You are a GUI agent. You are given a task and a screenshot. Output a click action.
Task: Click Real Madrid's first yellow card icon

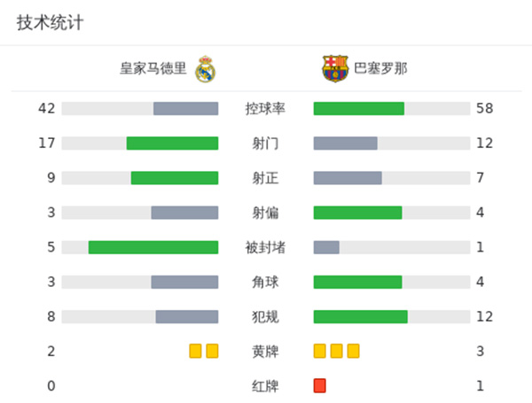point(195,351)
